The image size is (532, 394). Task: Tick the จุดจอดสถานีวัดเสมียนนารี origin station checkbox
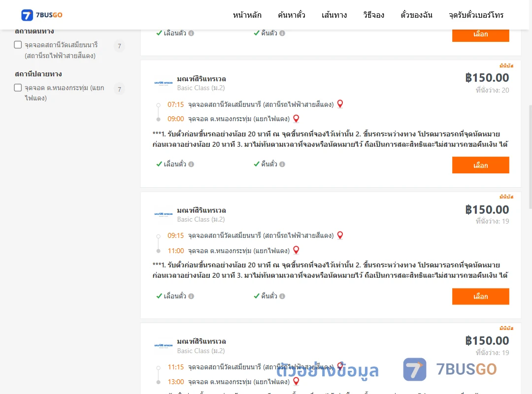(x=18, y=45)
